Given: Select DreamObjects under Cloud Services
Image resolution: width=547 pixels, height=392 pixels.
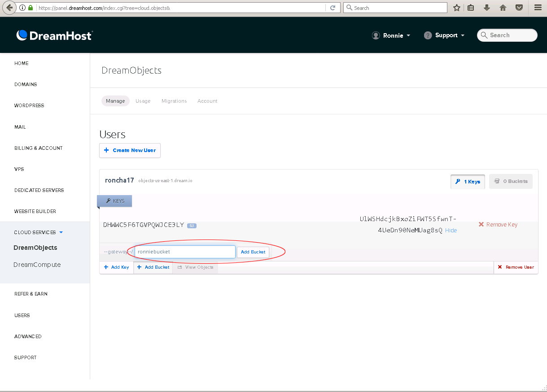Looking at the screenshot, I should click(35, 248).
